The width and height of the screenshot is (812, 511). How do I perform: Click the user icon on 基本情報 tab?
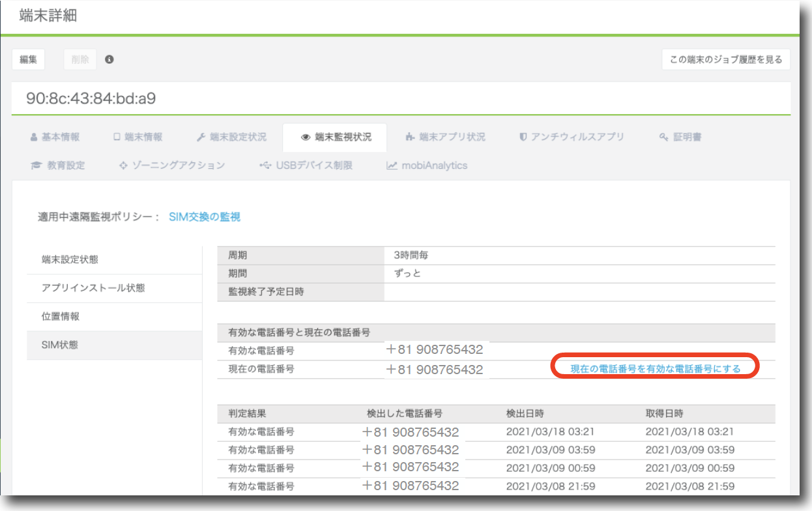[34, 138]
